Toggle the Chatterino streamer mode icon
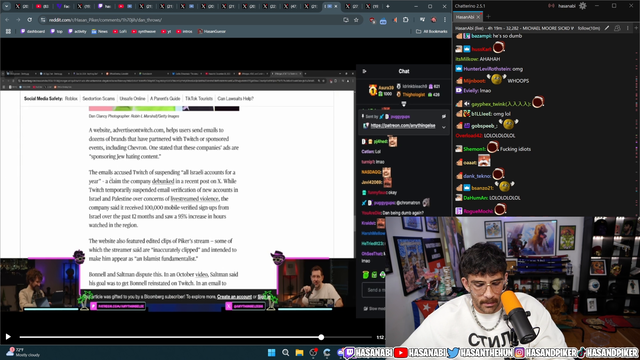The image size is (640, 360). [551, 6]
